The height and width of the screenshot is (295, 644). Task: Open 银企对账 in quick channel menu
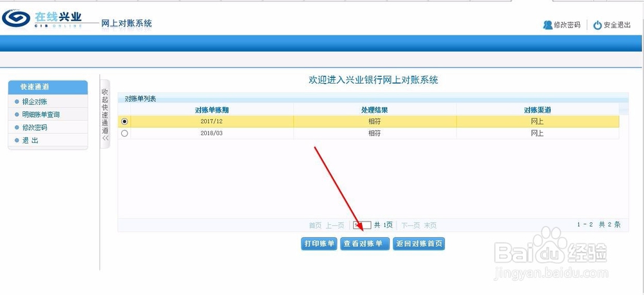click(35, 102)
